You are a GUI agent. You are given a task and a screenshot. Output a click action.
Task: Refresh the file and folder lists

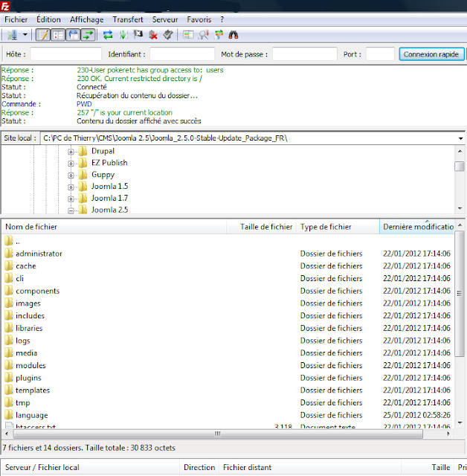108,35
